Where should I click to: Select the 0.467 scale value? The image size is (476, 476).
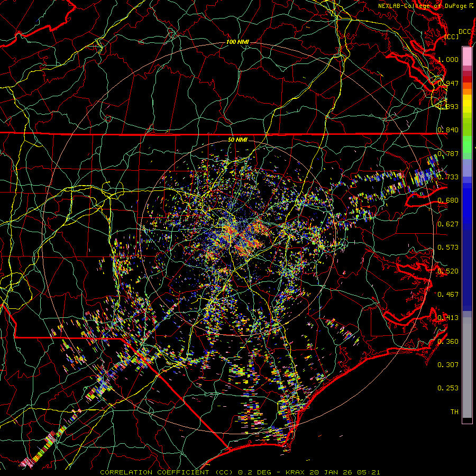coord(448,295)
